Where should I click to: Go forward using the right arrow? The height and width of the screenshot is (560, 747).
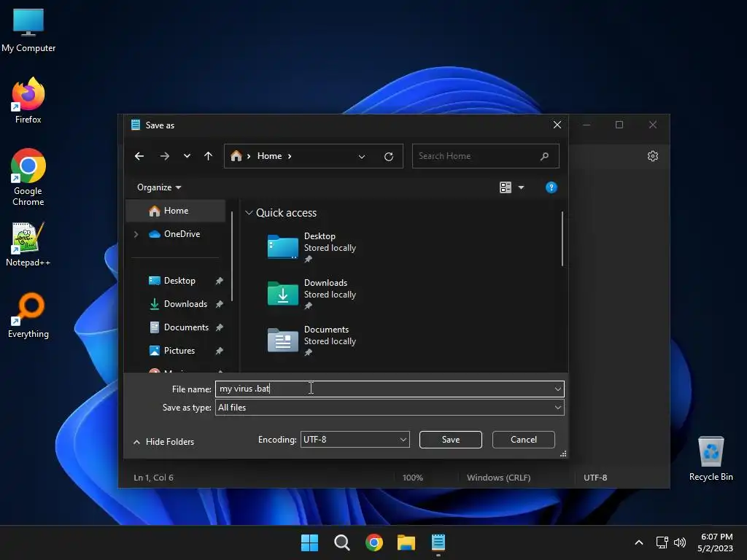pos(164,156)
